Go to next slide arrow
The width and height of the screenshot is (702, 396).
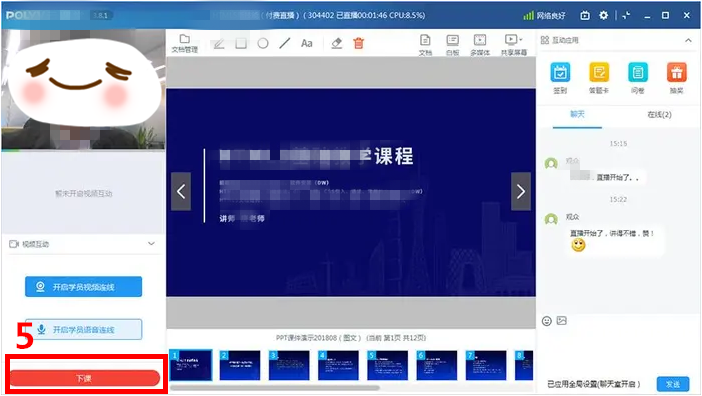pyautogui.click(x=521, y=192)
